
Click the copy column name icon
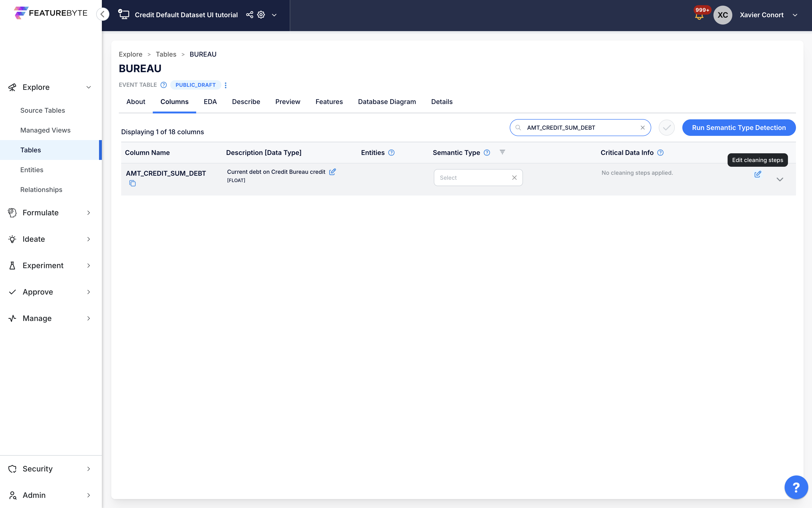pyautogui.click(x=132, y=183)
